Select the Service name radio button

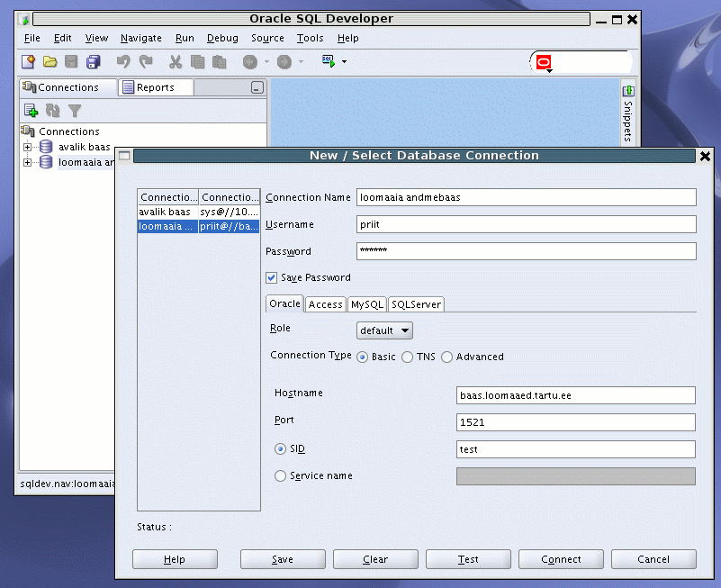point(280,475)
